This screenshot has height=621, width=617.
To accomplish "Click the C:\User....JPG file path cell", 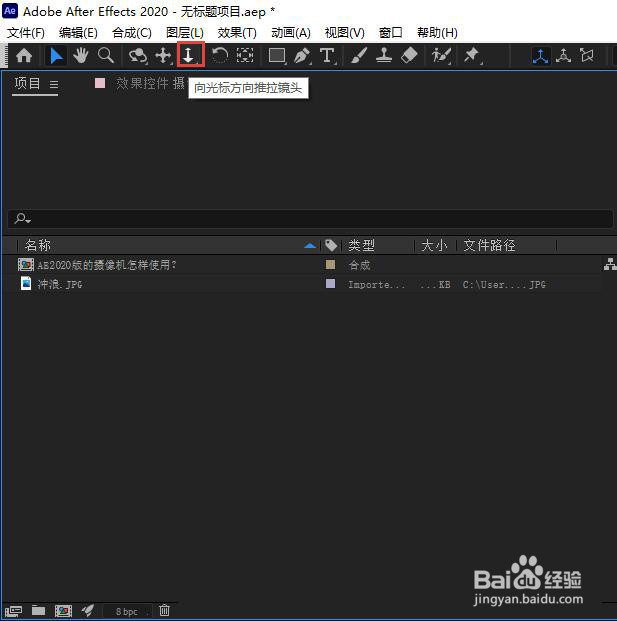I will tap(504, 284).
